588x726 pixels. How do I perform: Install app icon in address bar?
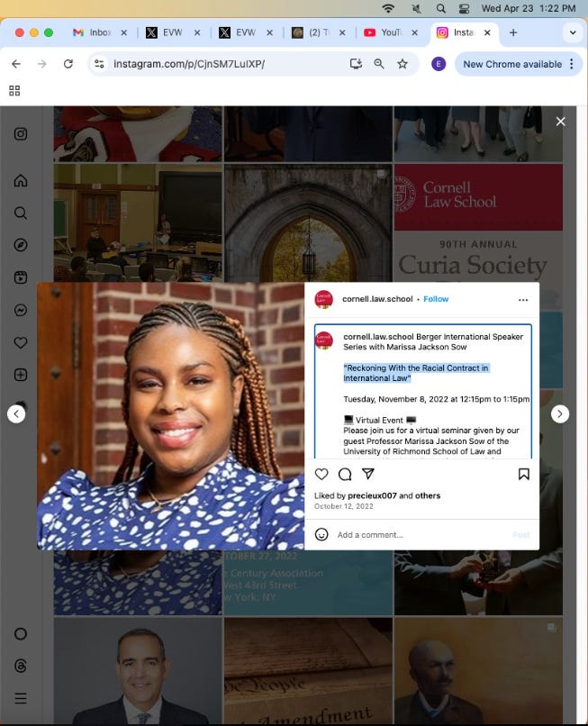[x=356, y=64]
